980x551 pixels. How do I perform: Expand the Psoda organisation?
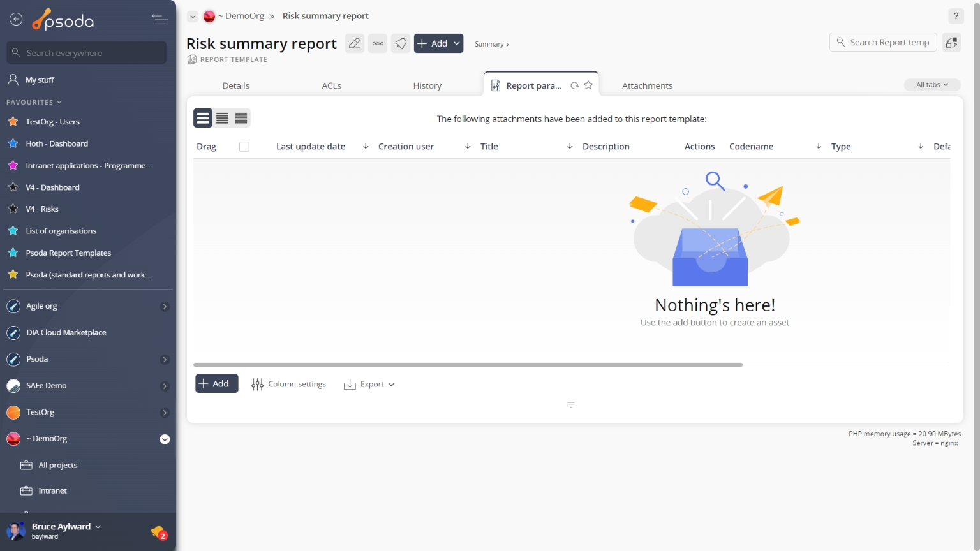point(165,360)
